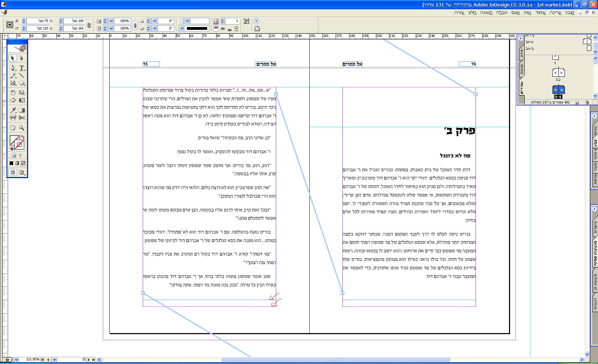Reset to default fill and stroke
Viewport: 598px width, 364px height.
click(11, 148)
